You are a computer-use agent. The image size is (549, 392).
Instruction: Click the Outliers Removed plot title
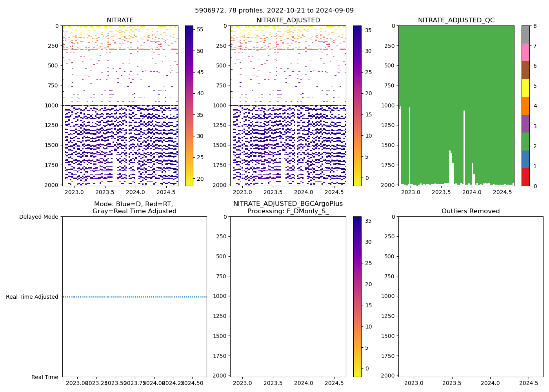(x=471, y=211)
